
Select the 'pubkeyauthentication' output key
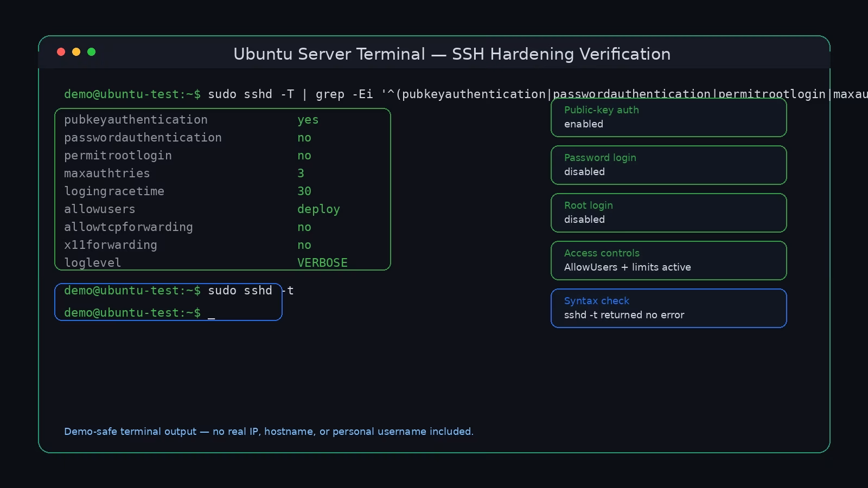(136, 120)
